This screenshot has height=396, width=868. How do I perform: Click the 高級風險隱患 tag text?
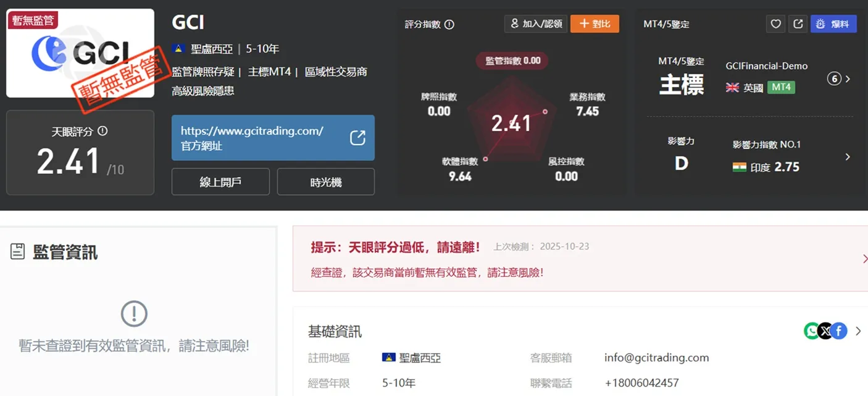click(203, 91)
